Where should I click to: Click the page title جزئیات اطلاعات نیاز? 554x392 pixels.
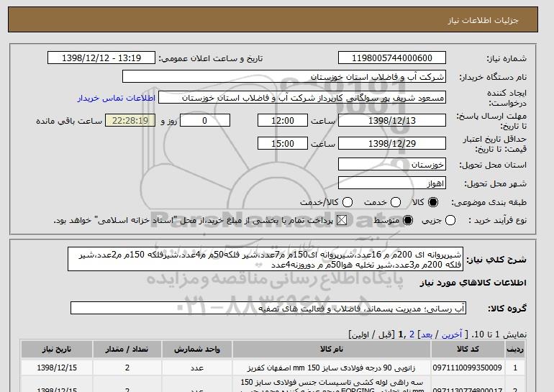point(483,20)
